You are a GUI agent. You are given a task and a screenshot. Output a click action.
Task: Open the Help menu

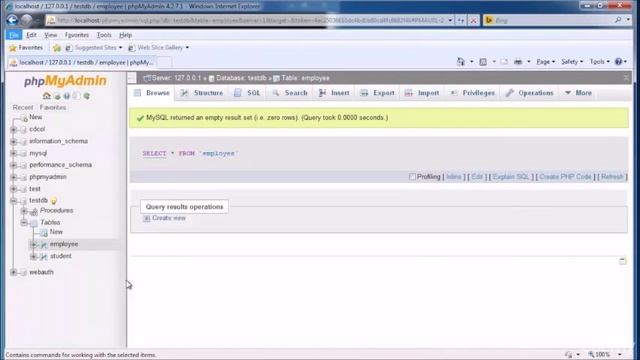click(x=125, y=35)
